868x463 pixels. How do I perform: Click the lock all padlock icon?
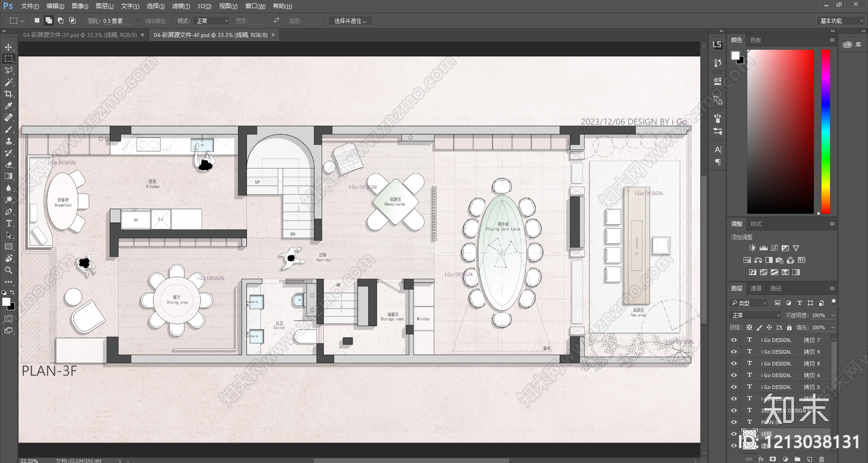[789, 327]
